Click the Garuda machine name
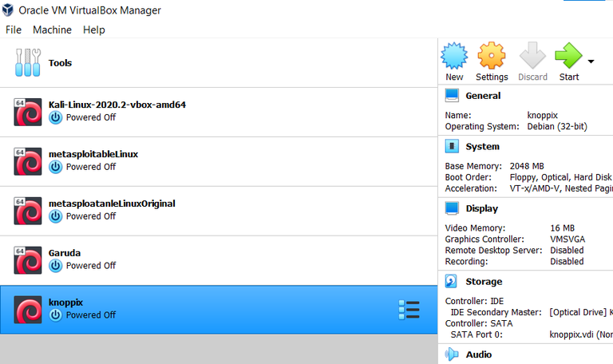 (x=65, y=253)
